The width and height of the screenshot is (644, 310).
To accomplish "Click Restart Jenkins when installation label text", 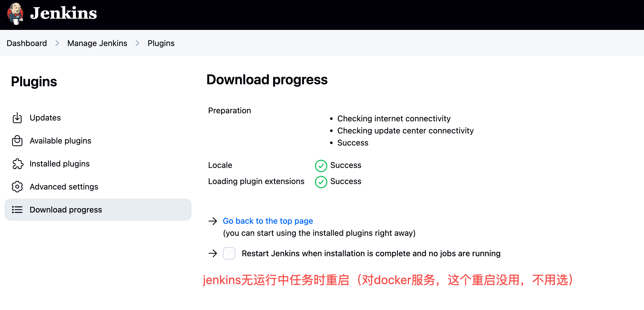I will [x=371, y=253].
